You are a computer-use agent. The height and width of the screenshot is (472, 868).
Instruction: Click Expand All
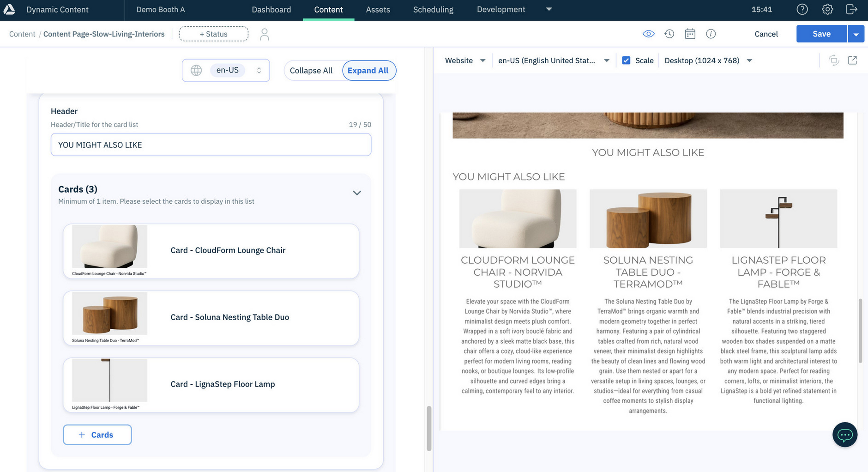[368, 71]
